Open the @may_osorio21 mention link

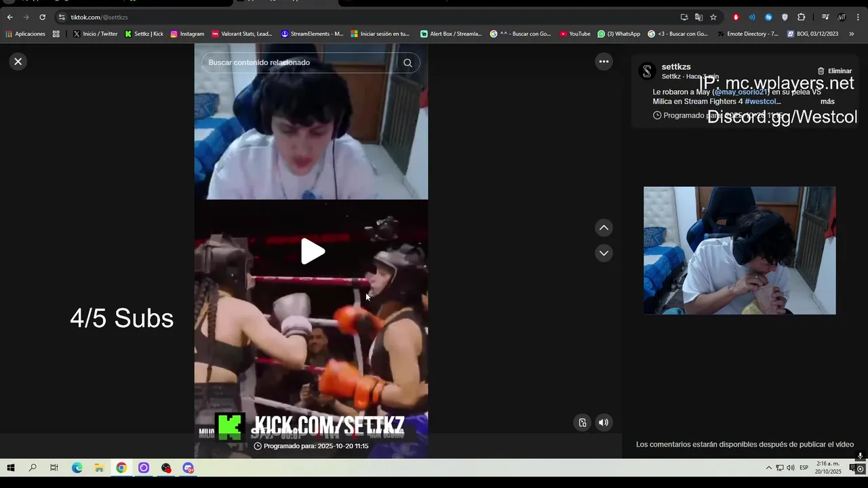pyautogui.click(x=741, y=92)
